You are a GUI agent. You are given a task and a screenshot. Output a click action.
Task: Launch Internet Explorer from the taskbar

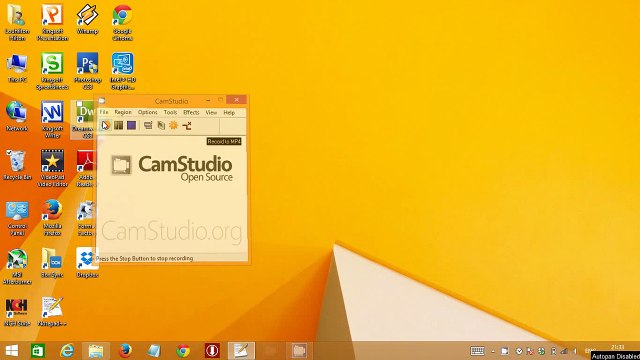point(67,351)
